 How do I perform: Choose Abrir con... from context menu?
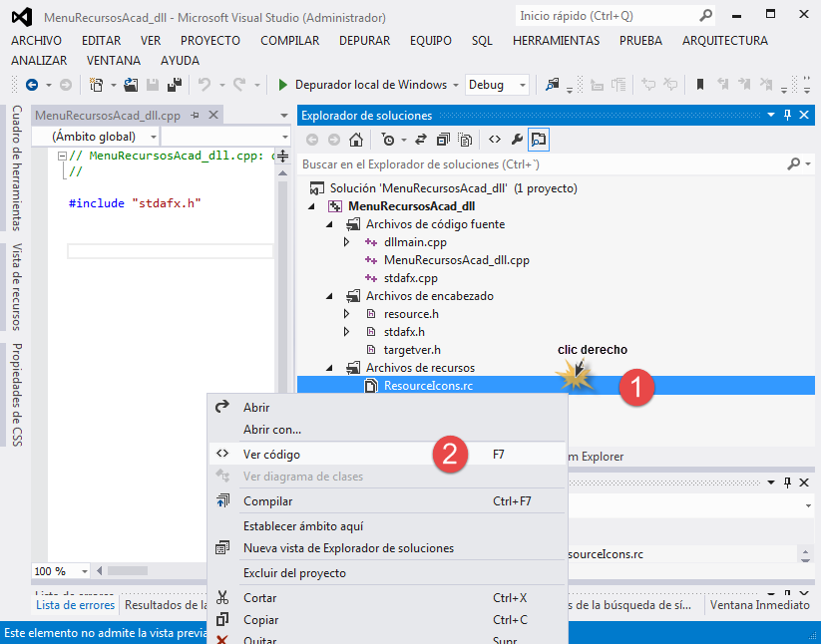pos(387,430)
